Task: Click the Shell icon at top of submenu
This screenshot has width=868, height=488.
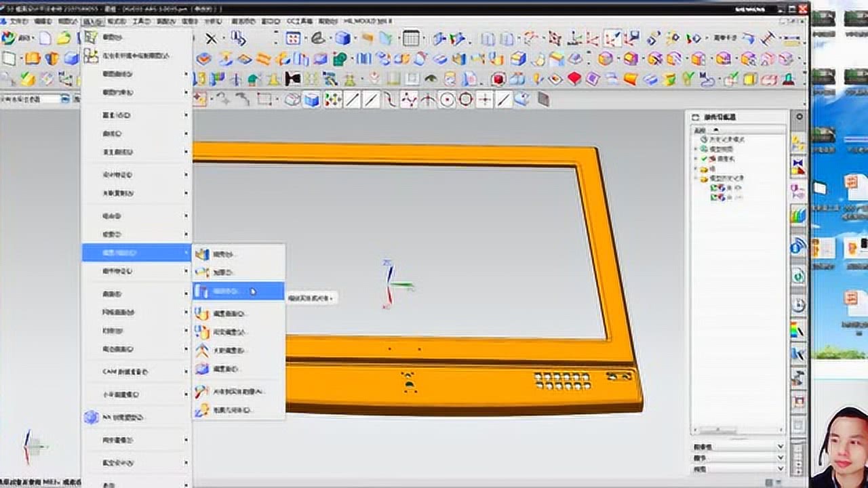Action: pos(203,255)
